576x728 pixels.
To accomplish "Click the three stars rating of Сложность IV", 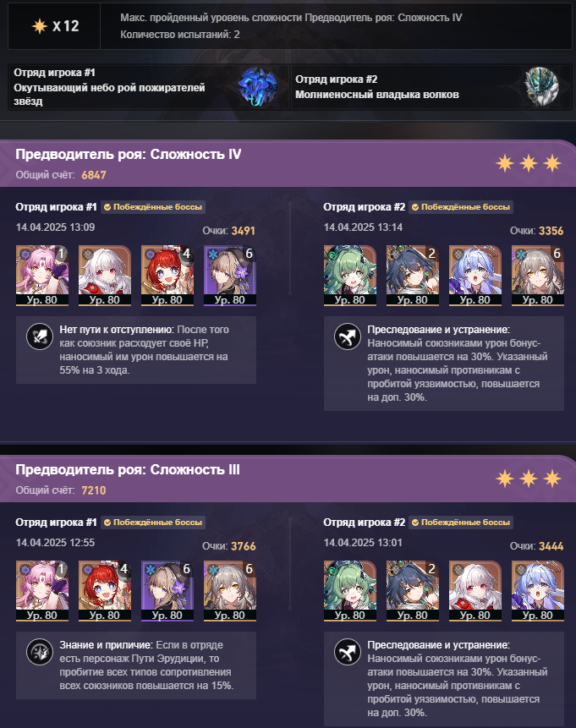I will point(529,163).
